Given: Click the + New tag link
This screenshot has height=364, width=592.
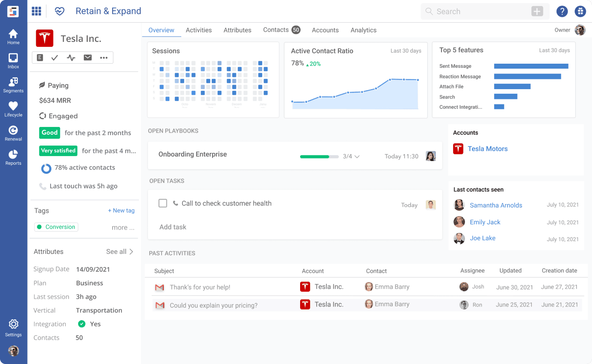Looking at the screenshot, I should pyautogui.click(x=121, y=210).
